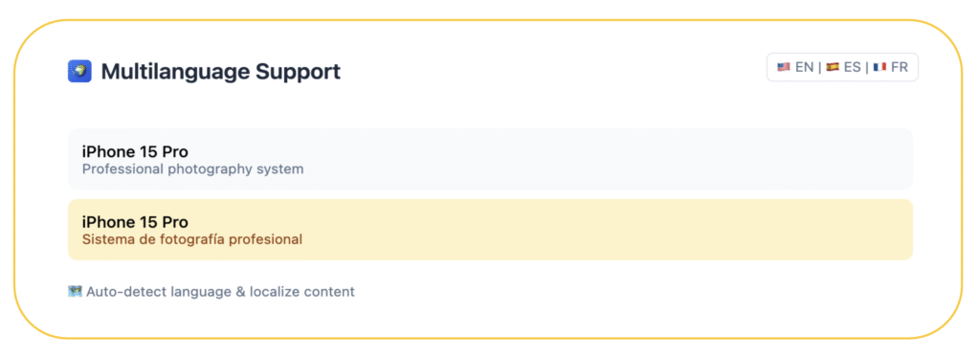The width and height of the screenshot is (980, 358).
Task: Switch language to FR
Action: (x=900, y=67)
